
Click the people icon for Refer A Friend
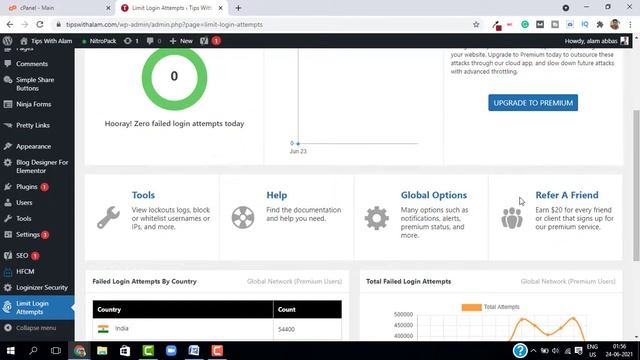(512, 218)
